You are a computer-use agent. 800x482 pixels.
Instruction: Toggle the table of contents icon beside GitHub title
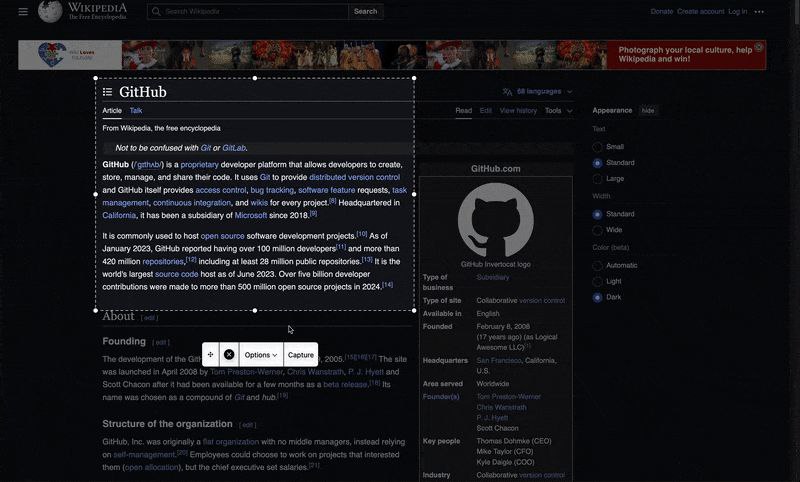[107, 92]
